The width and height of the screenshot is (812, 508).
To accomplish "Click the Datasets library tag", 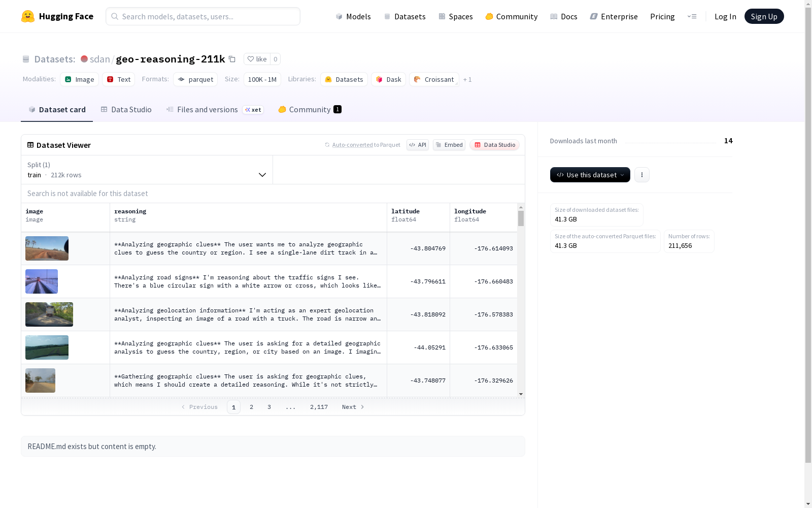I will [344, 79].
